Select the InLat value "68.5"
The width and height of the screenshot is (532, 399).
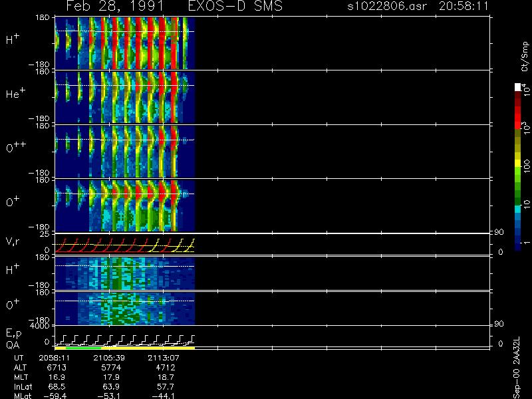click(x=57, y=386)
